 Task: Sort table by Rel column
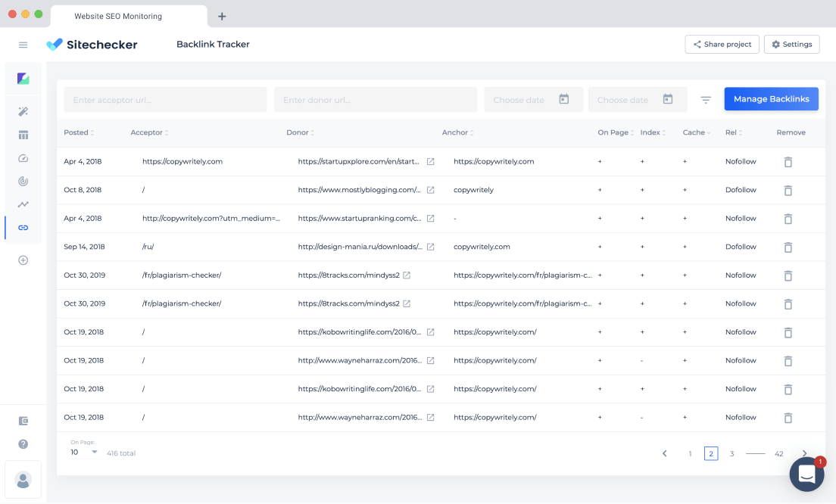pos(733,132)
